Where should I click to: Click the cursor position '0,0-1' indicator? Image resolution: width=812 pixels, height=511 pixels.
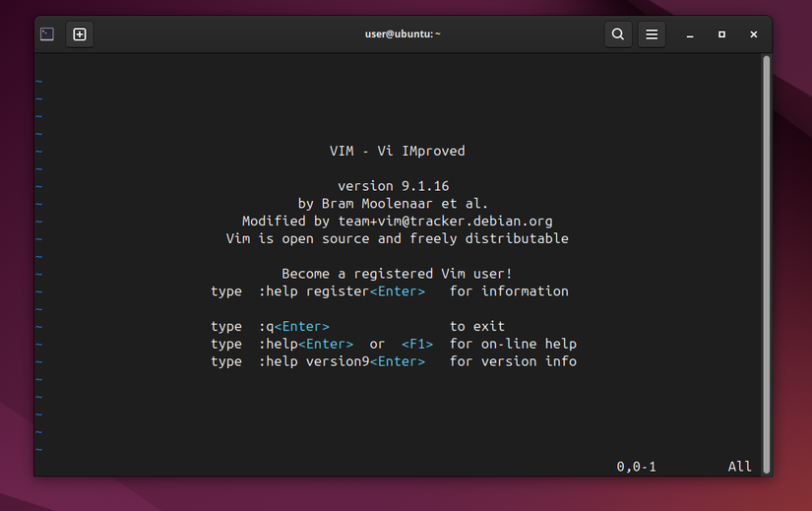tap(636, 467)
